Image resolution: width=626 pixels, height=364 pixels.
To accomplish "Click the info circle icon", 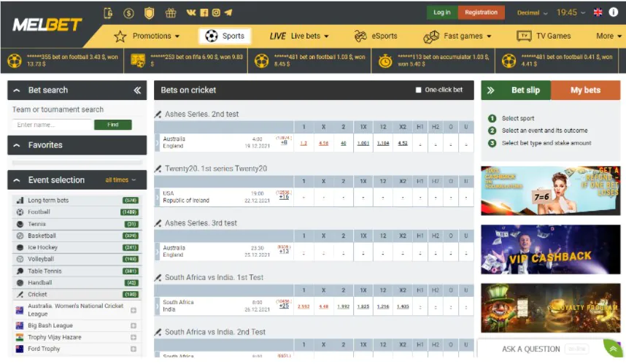I will [613, 12].
